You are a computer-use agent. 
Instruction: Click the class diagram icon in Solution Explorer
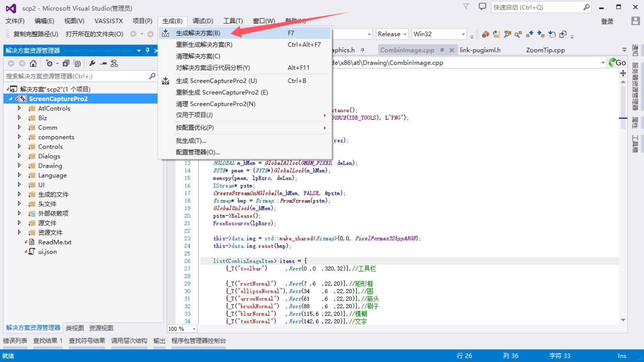114,64
